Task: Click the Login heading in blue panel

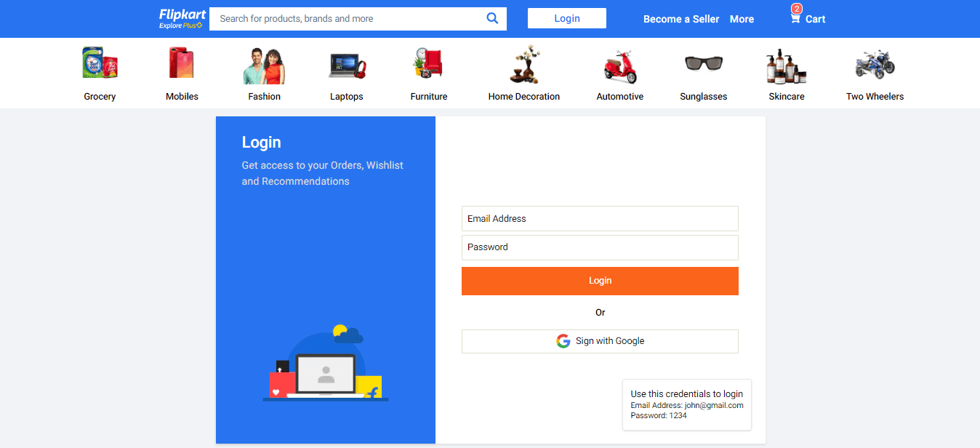Action: coord(261,143)
